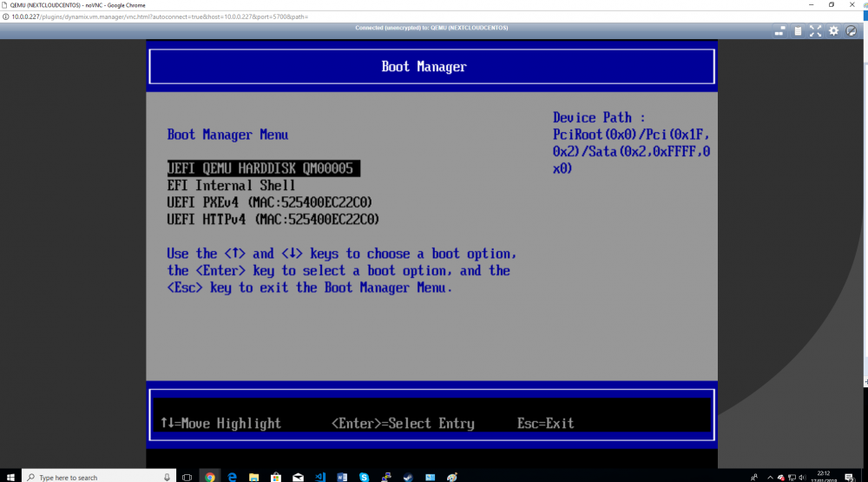868x482 pixels.
Task: Open noVNC extra keys panel
Action: (x=779, y=31)
